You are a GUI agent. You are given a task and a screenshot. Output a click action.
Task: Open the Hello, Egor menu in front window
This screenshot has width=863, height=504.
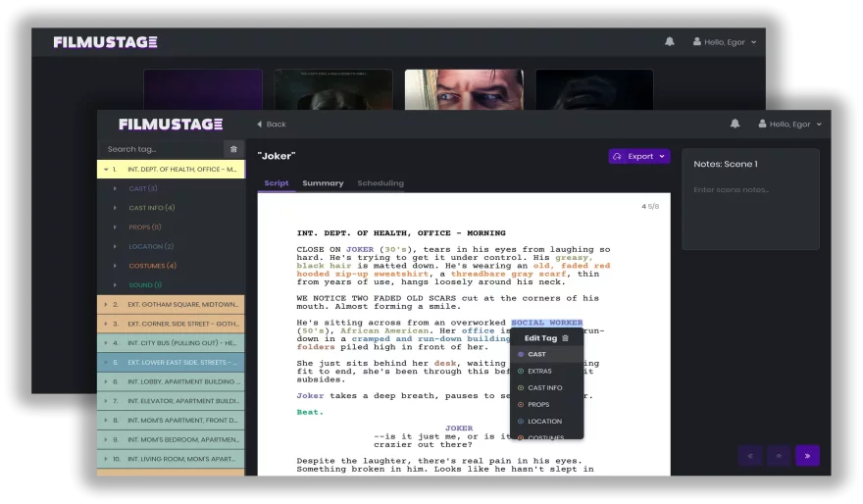(x=789, y=125)
